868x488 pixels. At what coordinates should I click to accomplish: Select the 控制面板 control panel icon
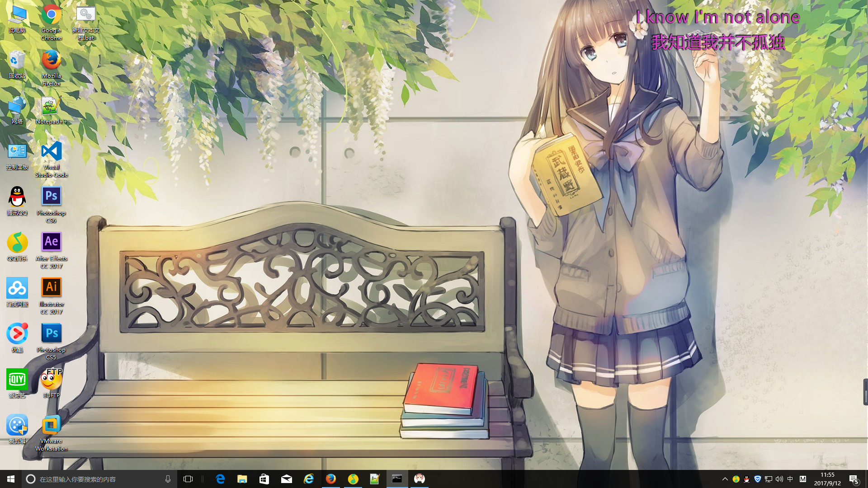pyautogui.click(x=17, y=156)
